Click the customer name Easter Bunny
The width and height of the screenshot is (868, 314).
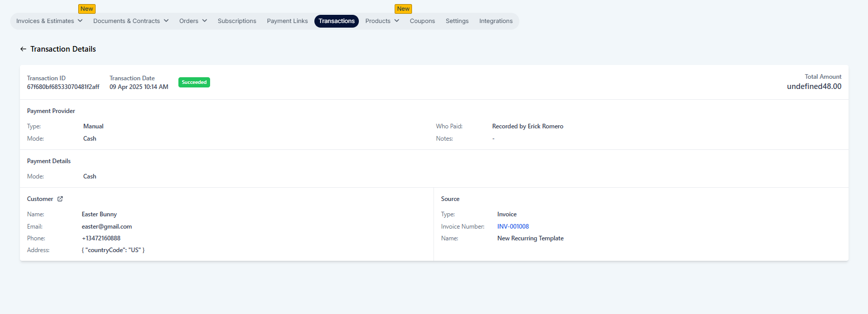99,214
